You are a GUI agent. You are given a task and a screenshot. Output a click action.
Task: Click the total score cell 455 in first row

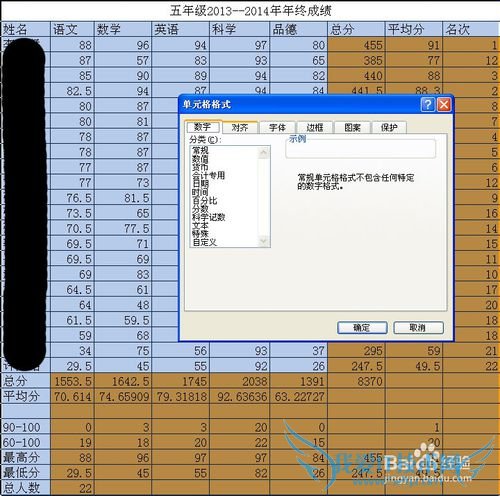pyautogui.click(x=356, y=45)
